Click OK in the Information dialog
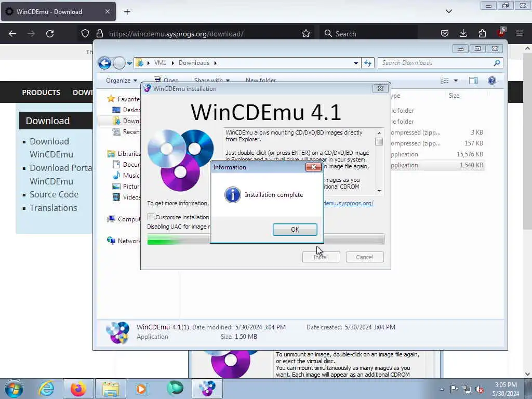 pyautogui.click(x=295, y=229)
